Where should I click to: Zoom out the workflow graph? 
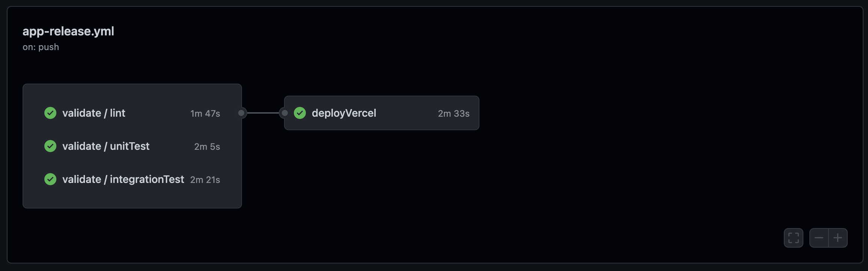point(819,238)
